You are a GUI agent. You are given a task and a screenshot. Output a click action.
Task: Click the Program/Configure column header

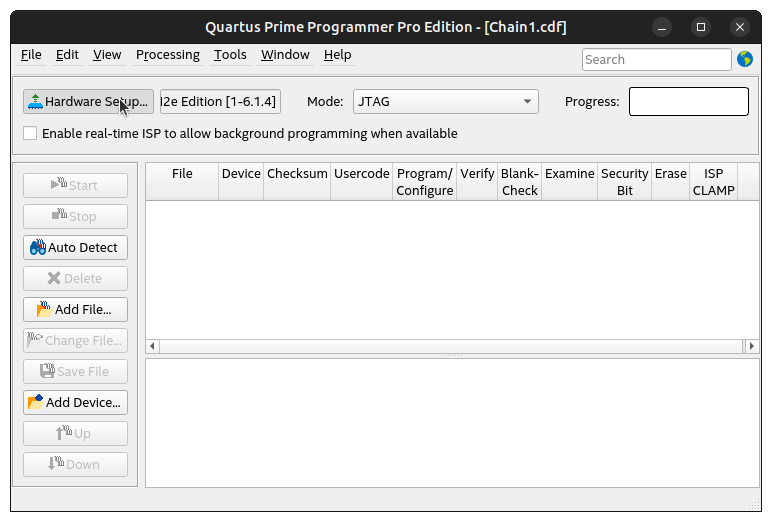coord(425,182)
